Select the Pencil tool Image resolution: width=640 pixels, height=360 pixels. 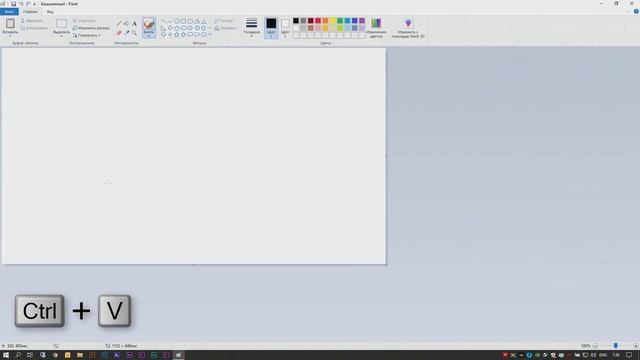tap(119, 24)
